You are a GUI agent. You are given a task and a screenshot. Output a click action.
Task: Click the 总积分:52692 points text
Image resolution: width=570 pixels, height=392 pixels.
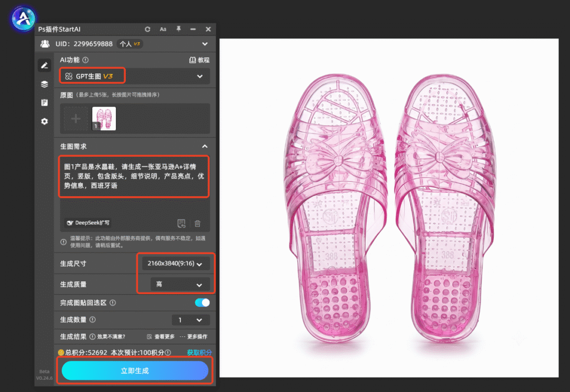(x=86, y=353)
